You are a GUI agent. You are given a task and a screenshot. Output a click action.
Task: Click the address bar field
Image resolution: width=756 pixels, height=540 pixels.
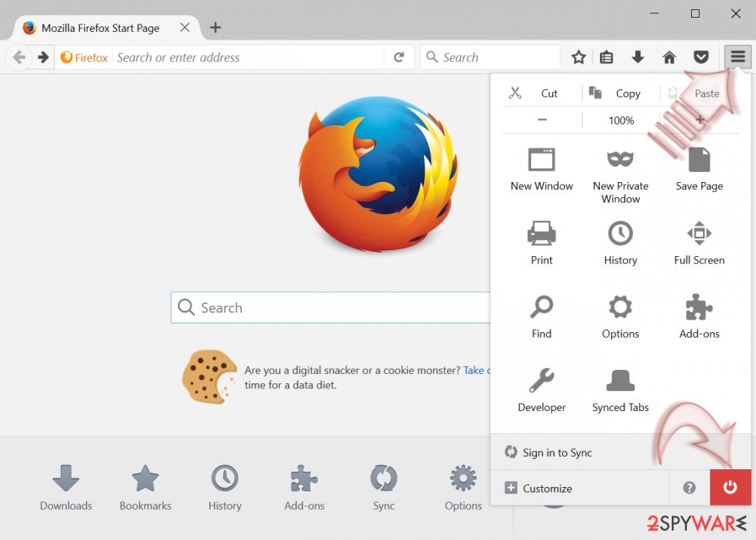[x=249, y=57]
